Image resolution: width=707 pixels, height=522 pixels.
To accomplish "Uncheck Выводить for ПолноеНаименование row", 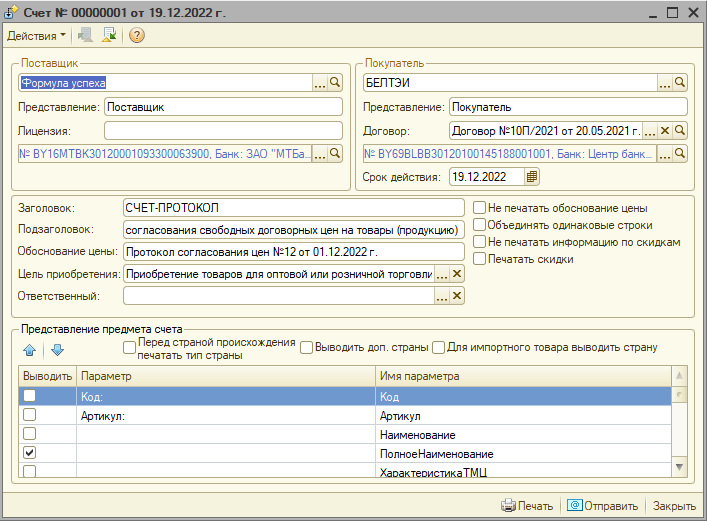I will click(30, 453).
